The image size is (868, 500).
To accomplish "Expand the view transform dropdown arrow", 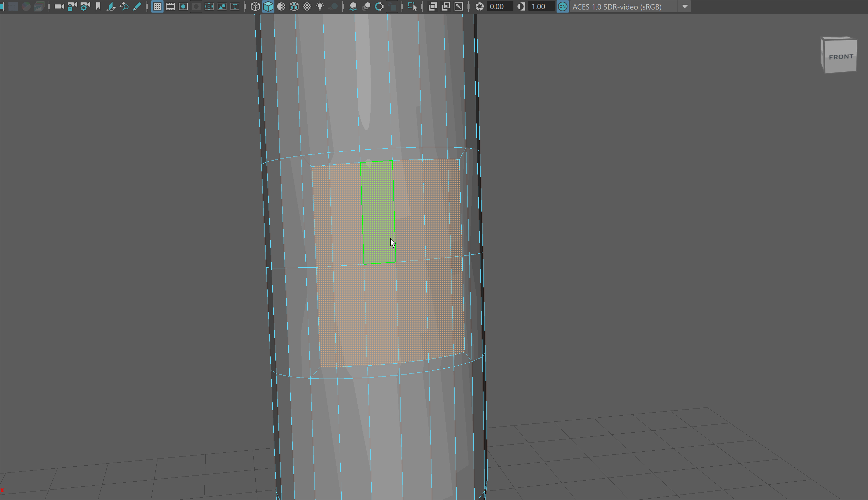I will (685, 6).
